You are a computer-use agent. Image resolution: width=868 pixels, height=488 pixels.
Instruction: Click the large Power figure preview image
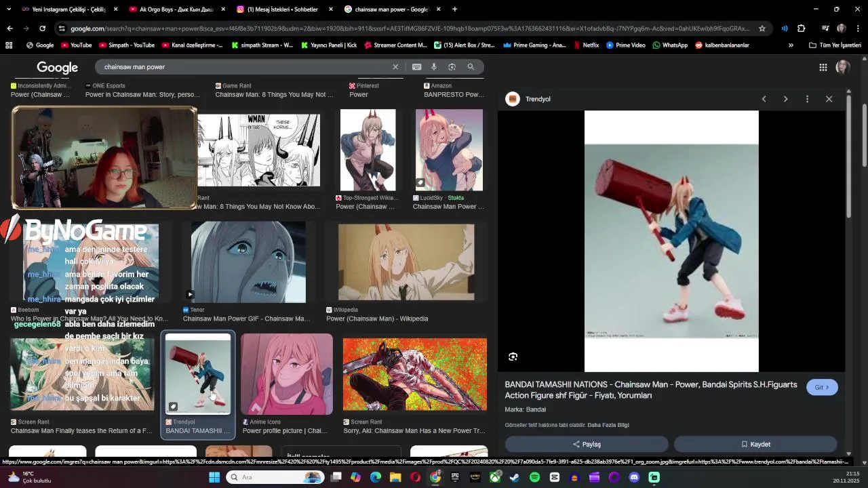tap(671, 241)
